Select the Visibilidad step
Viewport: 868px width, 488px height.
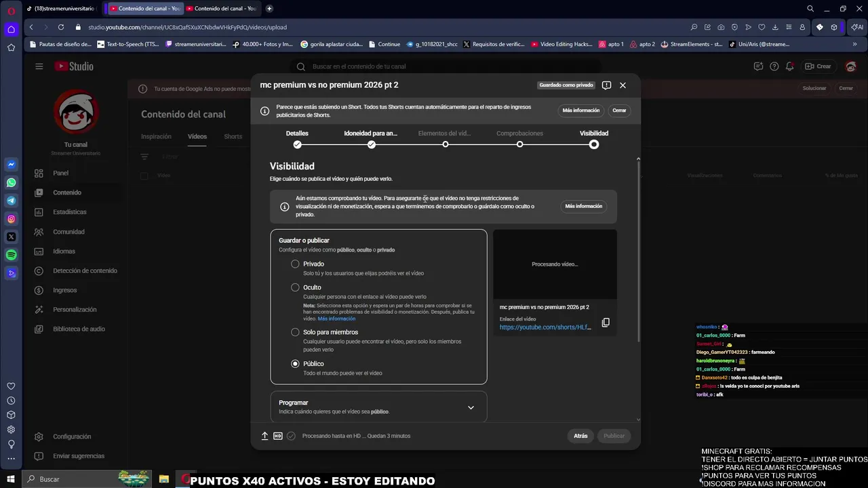(594, 138)
